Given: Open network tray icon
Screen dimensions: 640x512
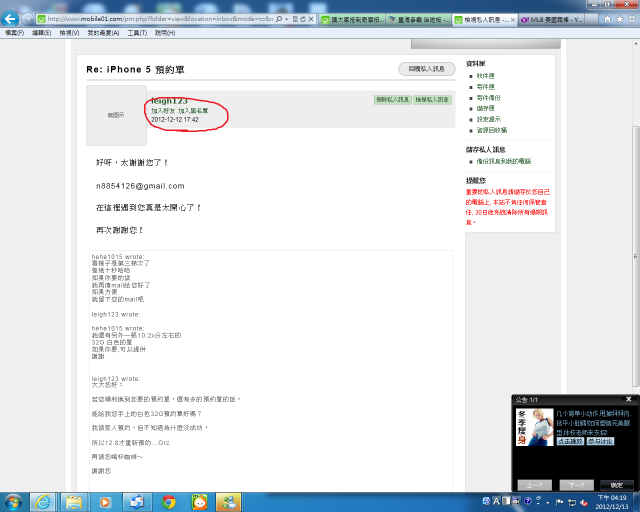Looking at the screenshot, I should click(x=572, y=502).
